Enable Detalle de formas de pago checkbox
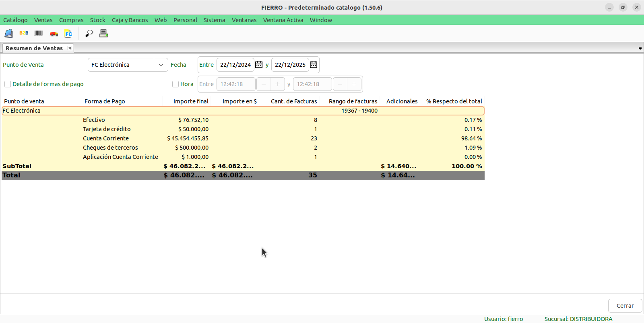This screenshot has height=323, width=644. point(8,84)
